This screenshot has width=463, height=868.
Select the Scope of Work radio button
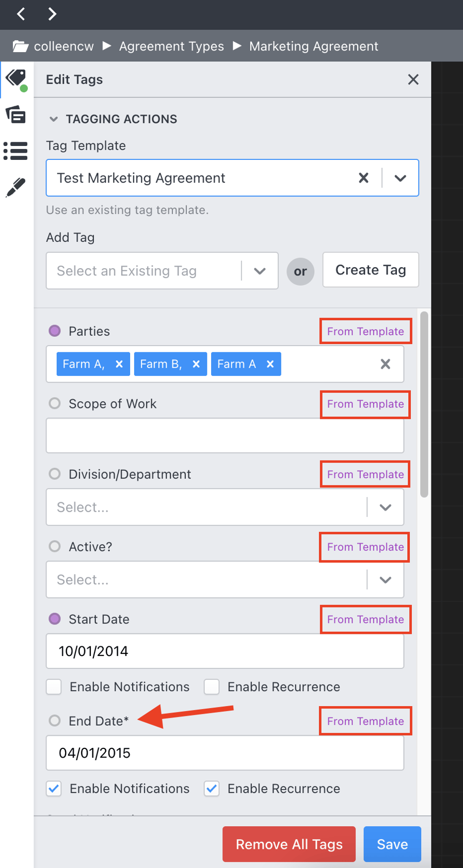54,403
